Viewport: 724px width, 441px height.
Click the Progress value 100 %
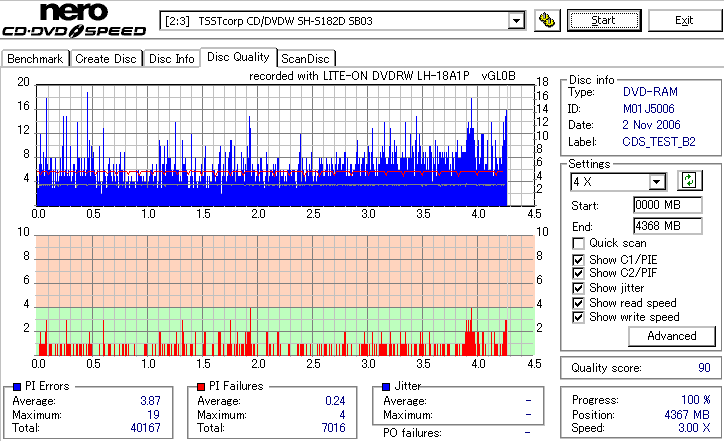[x=696, y=400]
